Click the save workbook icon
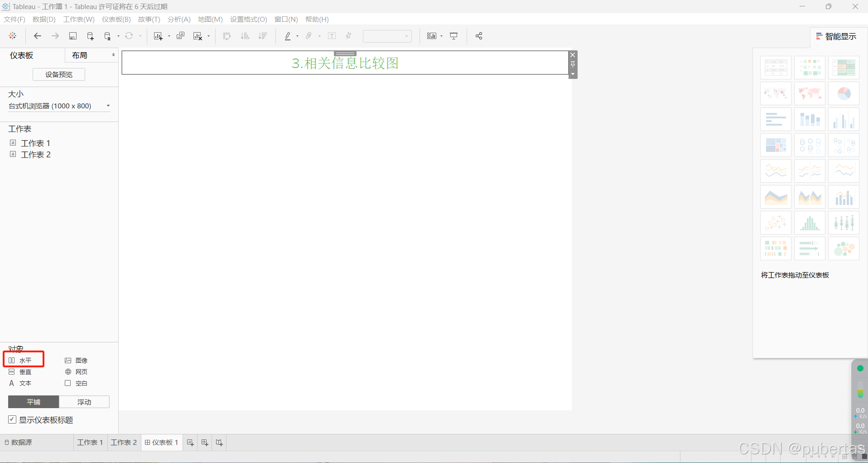Viewport: 868px width, 463px height. click(x=72, y=36)
